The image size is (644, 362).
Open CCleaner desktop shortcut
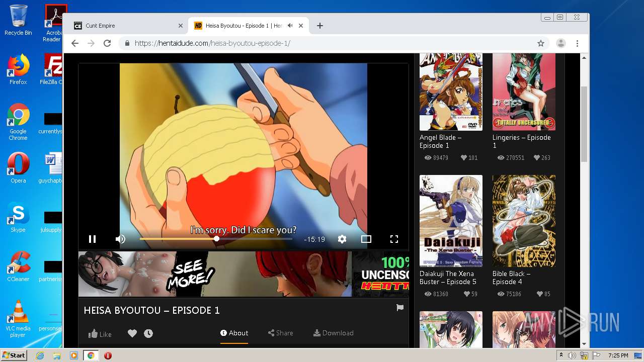[x=18, y=266]
